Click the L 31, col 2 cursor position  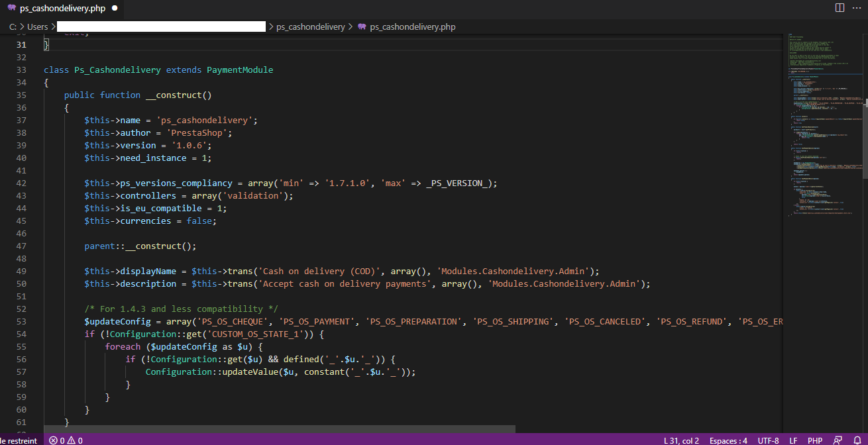pyautogui.click(x=681, y=440)
